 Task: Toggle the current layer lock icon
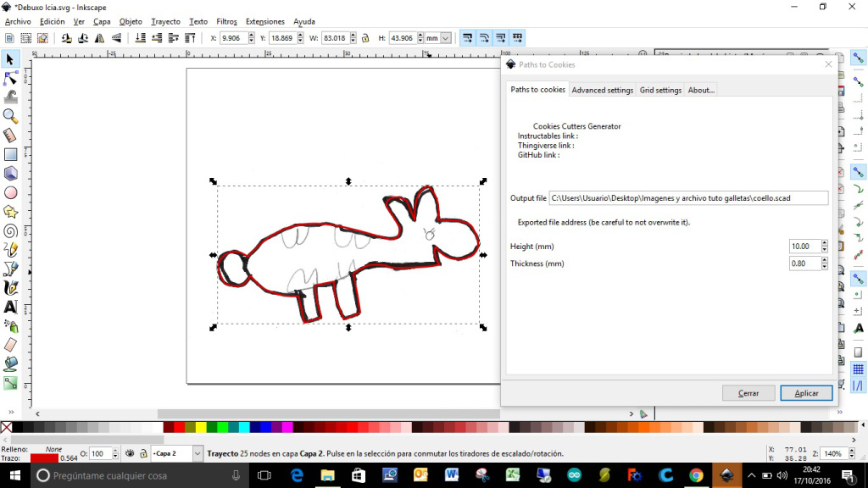[142, 454]
